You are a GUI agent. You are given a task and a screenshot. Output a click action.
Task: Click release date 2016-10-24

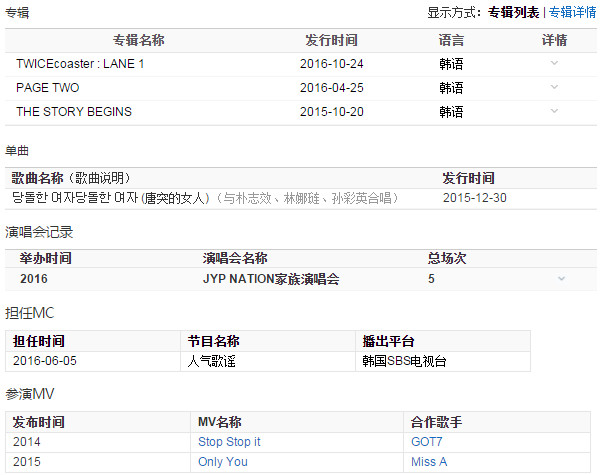pyautogui.click(x=331, y=64)
